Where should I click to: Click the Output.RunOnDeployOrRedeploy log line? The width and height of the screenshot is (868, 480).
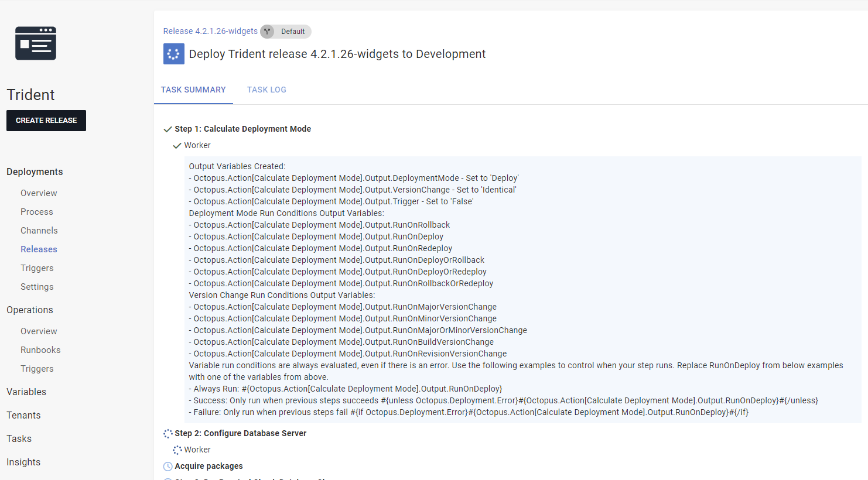pyautogui.click(x=337, y=272)
